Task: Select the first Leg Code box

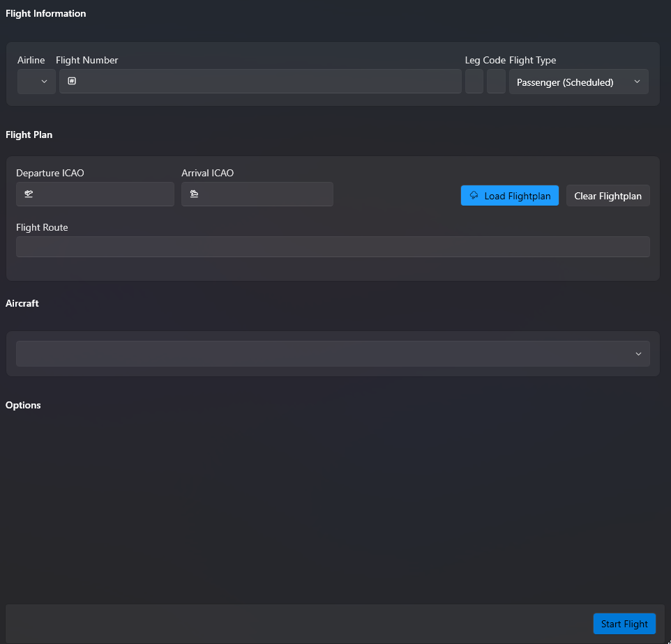Action: coord(474,82)
